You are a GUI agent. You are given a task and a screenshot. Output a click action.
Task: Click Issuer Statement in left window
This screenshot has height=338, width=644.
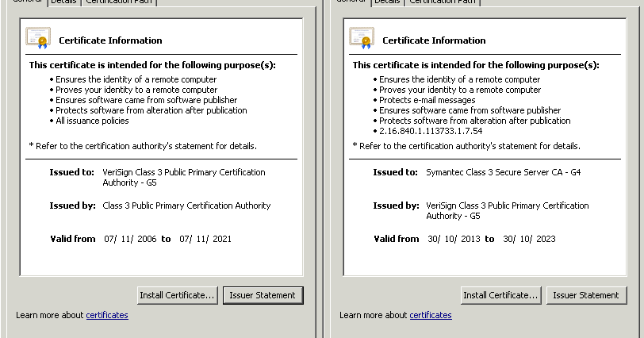pyautogui.click(x=263, y=295)
